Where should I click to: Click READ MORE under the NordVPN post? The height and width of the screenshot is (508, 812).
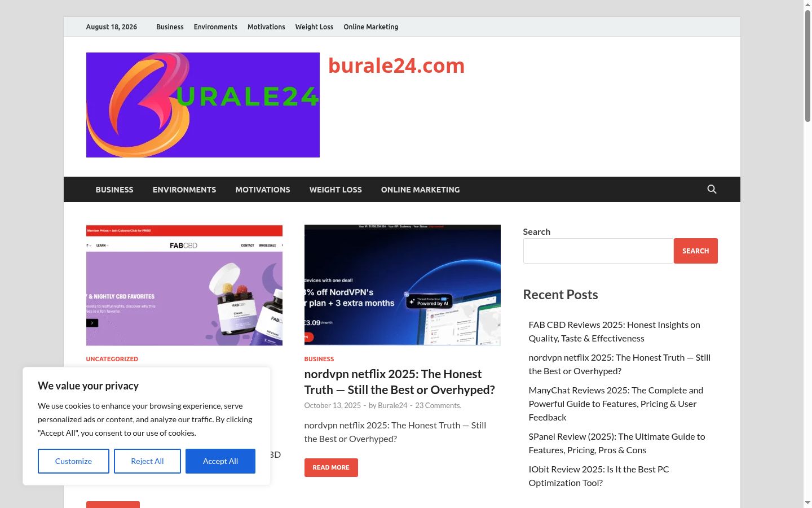pyautogui.click(x=331, y=467)
